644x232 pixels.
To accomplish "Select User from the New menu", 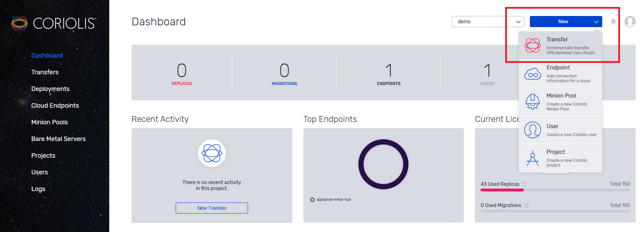I will click(x=560, y=130).
